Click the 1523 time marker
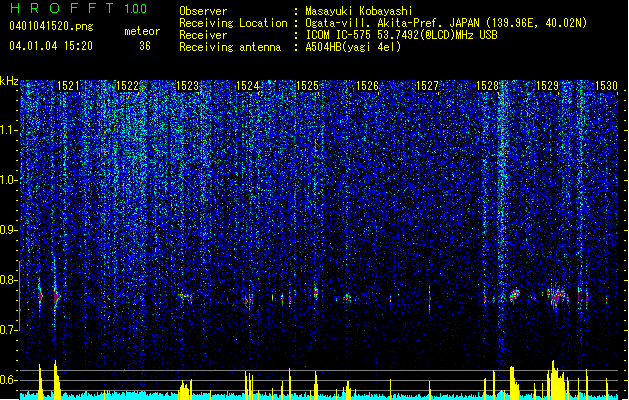Image resolution: width=629 pixels, height=400 pixels. coord(187,86)
